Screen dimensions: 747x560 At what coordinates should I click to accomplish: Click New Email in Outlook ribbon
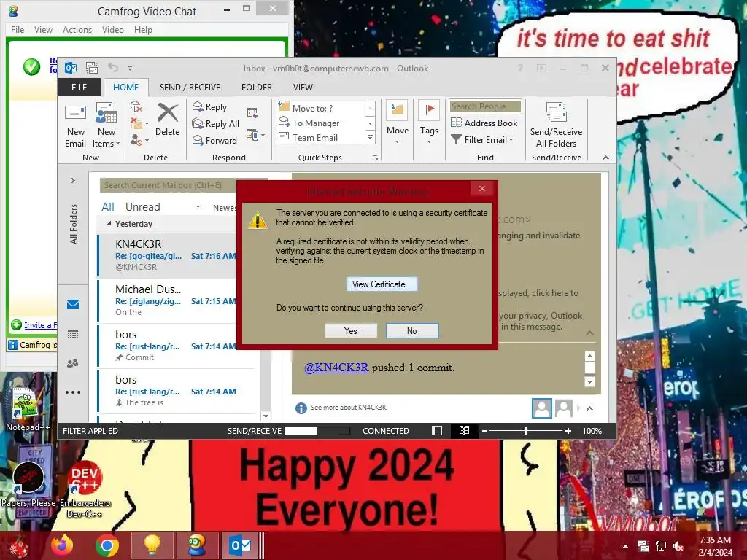point(75,125)
